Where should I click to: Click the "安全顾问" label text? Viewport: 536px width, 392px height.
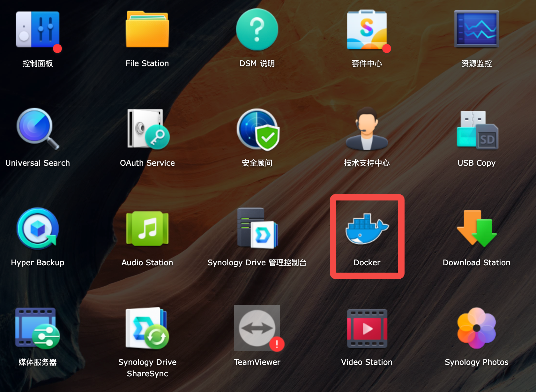257,163
